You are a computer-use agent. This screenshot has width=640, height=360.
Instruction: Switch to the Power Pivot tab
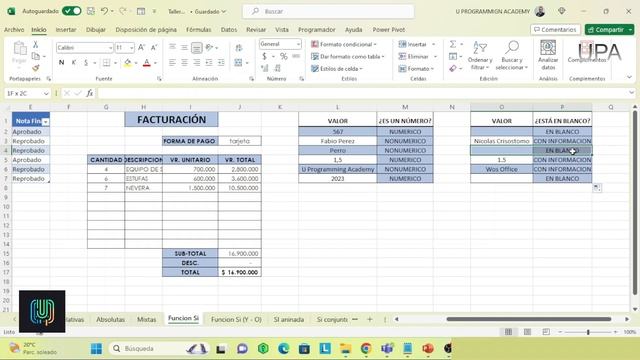tap(388, 29)
